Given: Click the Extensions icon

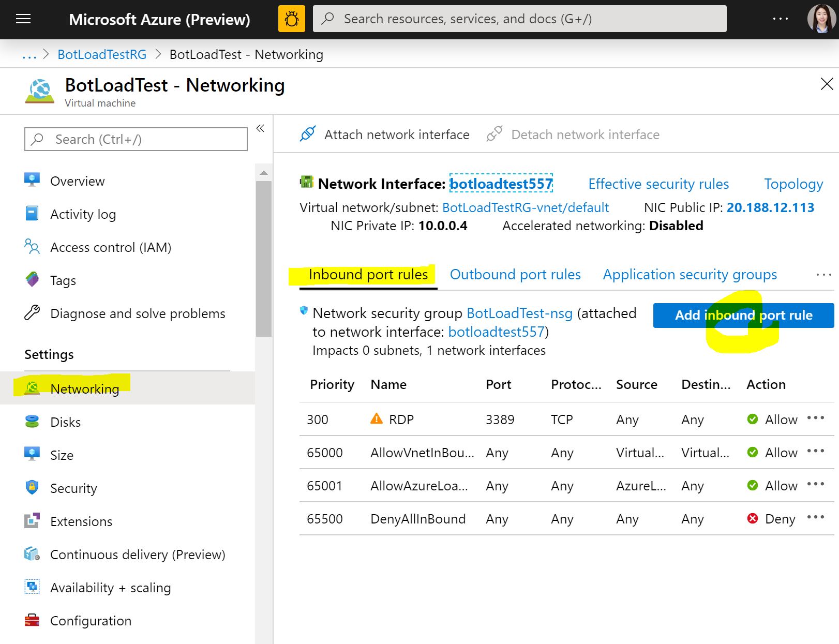Looking at the screenshot, I should [32, 520].
